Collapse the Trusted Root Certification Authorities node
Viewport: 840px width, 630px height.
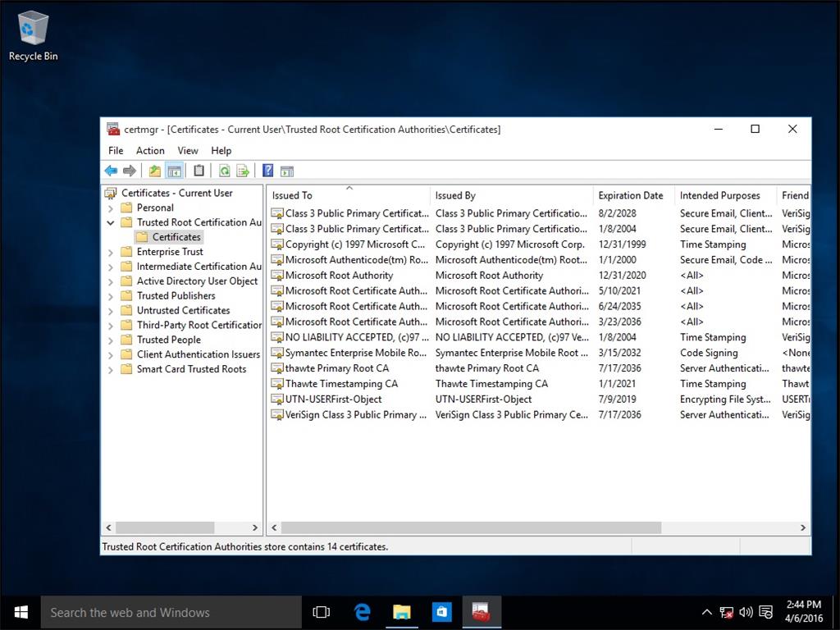point(111,223)
